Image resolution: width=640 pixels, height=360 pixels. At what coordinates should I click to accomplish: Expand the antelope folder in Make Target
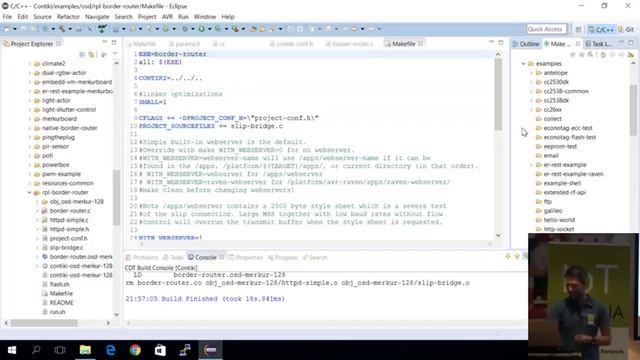click(531, 73)
